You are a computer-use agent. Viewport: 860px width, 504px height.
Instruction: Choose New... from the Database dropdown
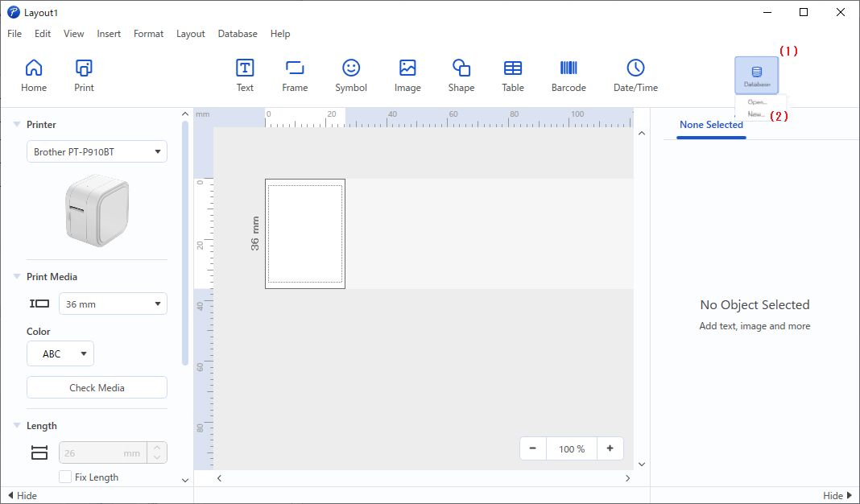click(x=756, y=114)
